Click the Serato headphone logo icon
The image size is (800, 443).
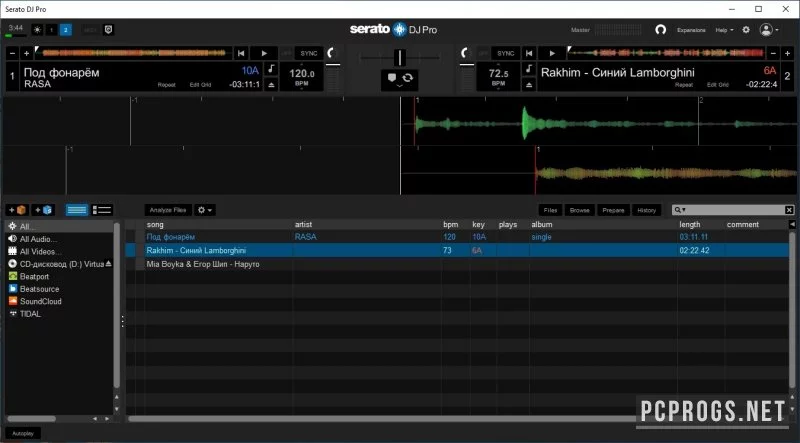660,30
